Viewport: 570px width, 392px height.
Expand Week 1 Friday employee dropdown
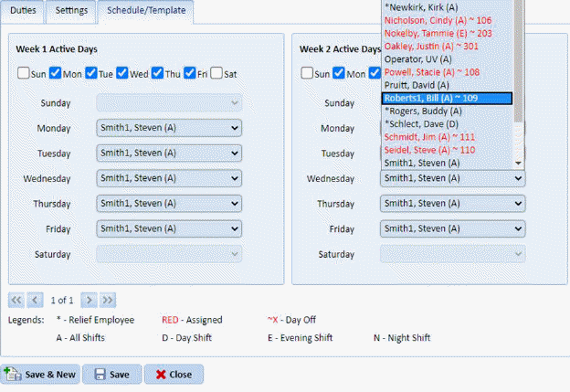(169, 228)
